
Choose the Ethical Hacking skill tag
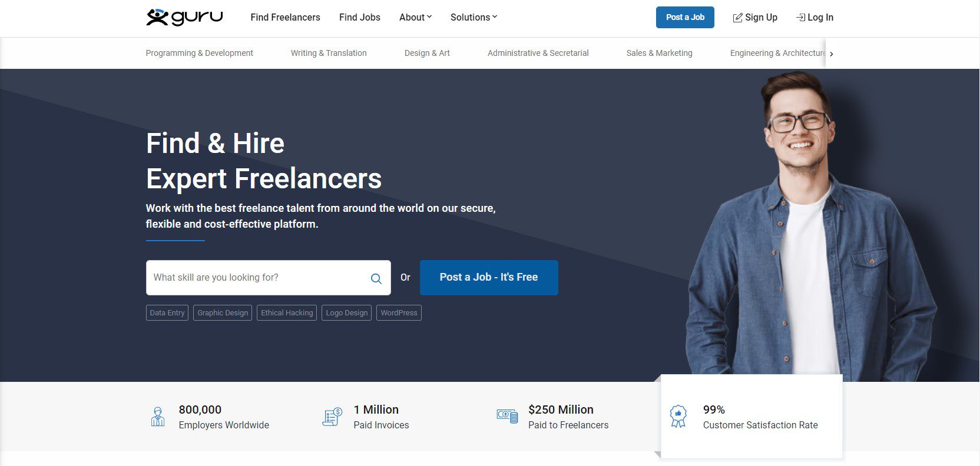(287, 312)
